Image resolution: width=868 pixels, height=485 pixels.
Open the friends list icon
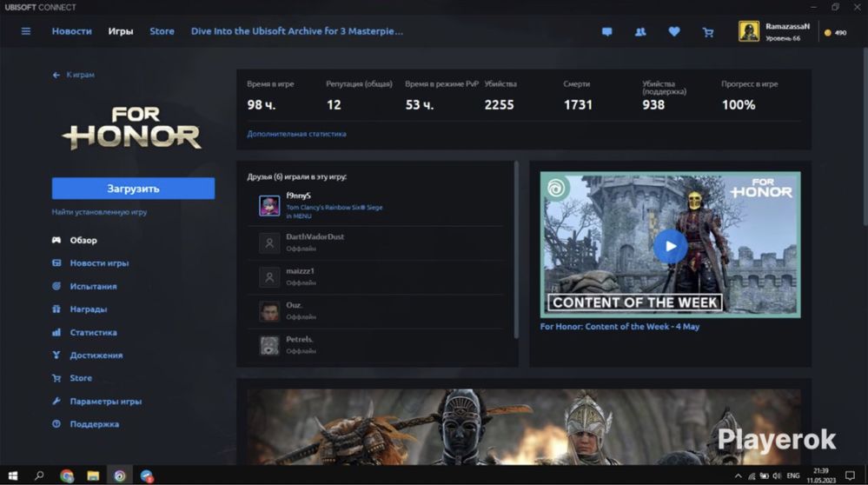[640, 31]
